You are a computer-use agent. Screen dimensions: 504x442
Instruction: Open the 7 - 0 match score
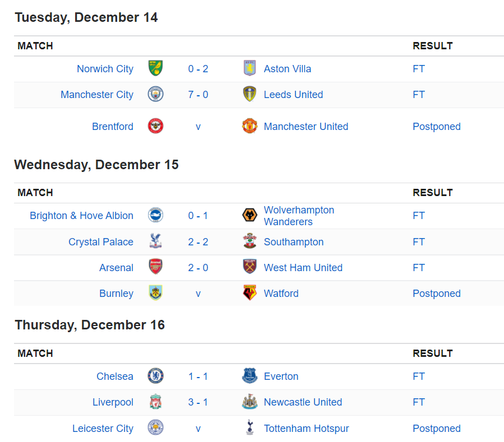point(198,95)
